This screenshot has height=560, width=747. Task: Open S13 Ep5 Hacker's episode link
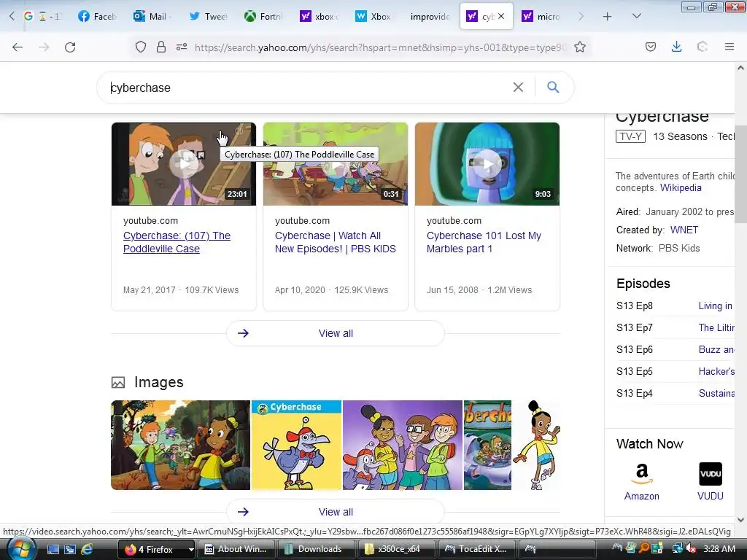[x=716, y=371]
